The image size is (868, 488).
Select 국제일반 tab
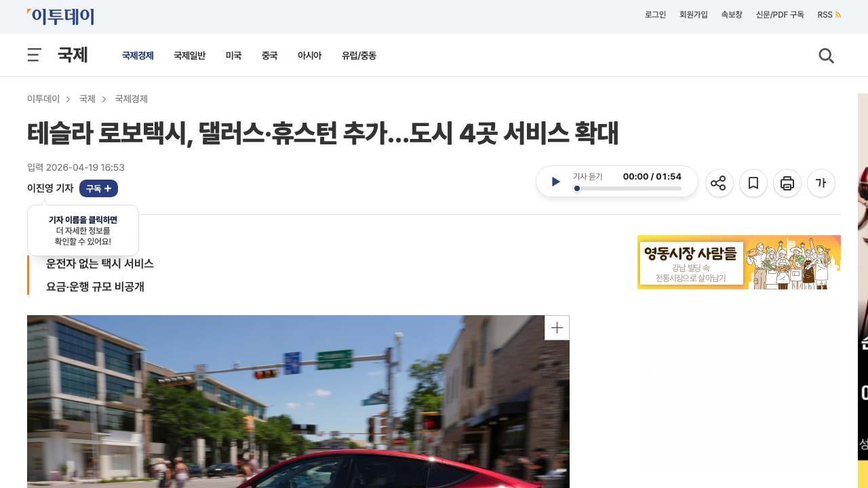tap(189, 56)
